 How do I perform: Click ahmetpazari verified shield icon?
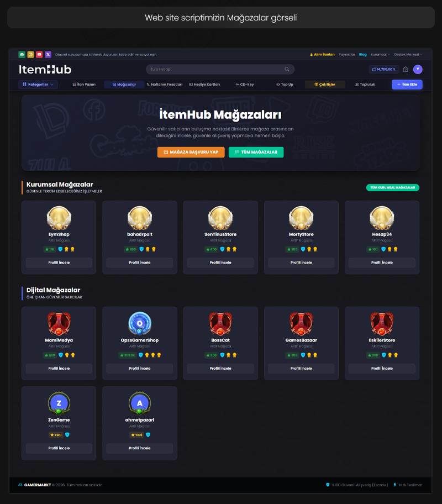tap(148, 435)
